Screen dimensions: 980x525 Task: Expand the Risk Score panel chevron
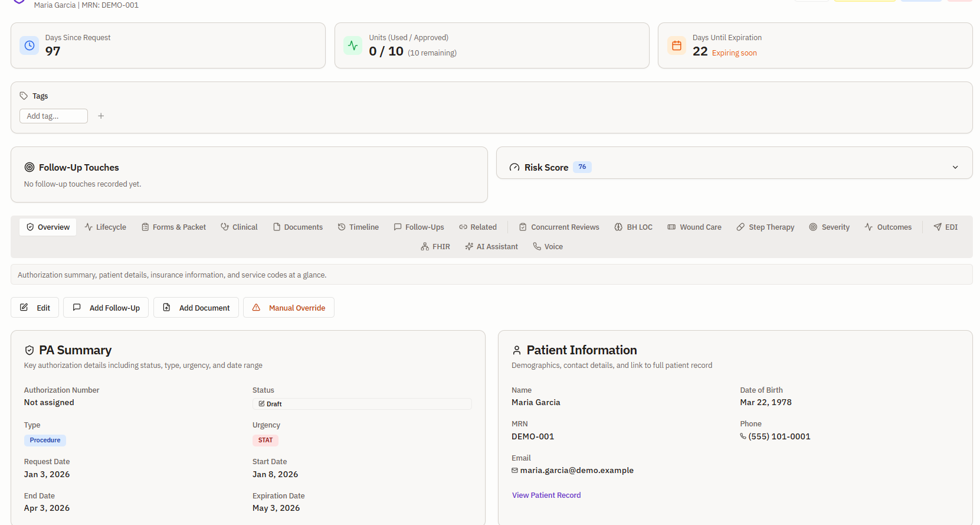point(955,167)
